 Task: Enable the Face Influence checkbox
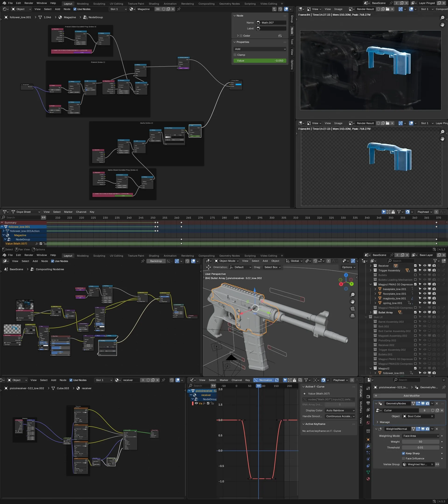403,458
